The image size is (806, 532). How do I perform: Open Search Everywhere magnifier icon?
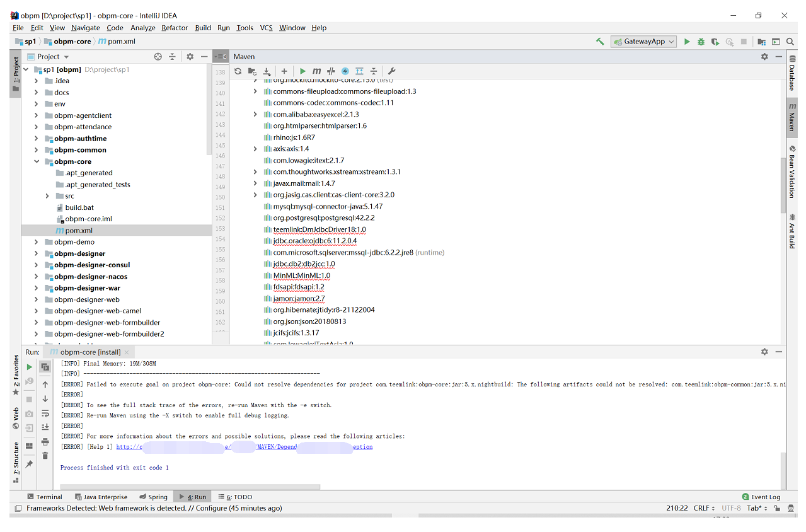click(x=790, y=42)
